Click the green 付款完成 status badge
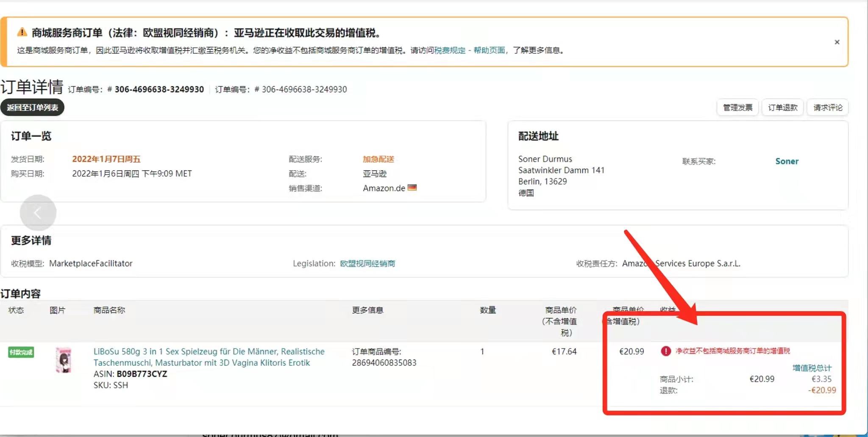The height and width of the screenshot is (437, 868). [x=21, y=352]
